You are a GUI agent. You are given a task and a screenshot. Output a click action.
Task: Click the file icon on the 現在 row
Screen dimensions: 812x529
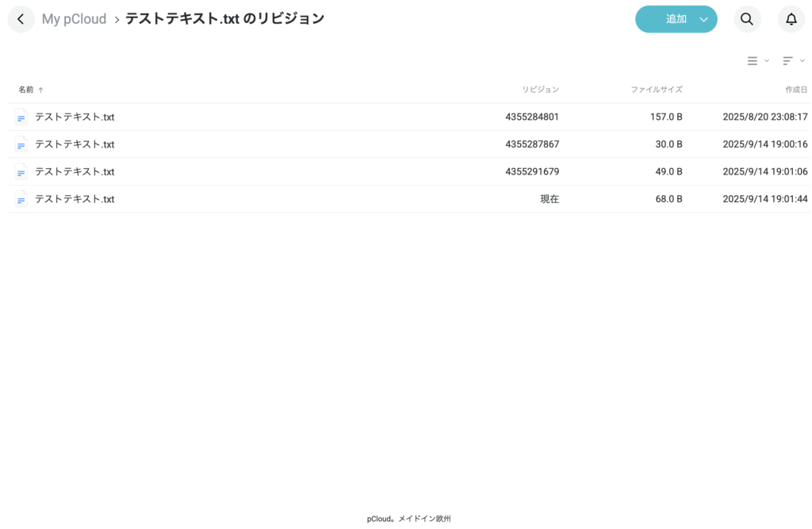(x=21, y=199)
